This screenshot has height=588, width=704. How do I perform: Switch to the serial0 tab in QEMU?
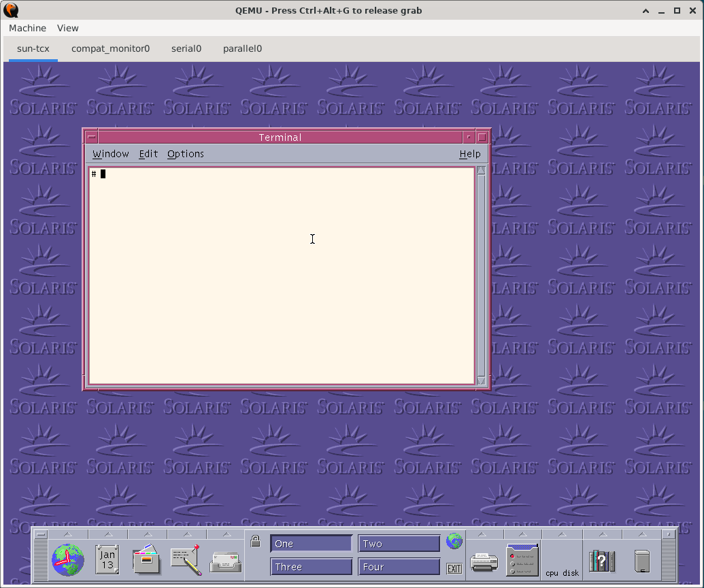[x=186, y=48]
